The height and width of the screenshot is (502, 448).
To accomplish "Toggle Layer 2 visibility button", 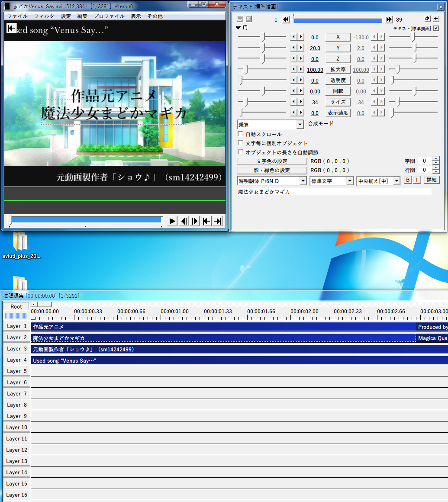I will pos(16,338).
